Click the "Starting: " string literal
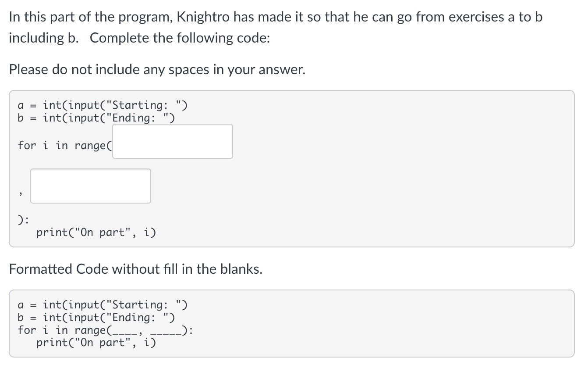Image resolution: width=588 pixels, height=372 pixels. [145, 105]
